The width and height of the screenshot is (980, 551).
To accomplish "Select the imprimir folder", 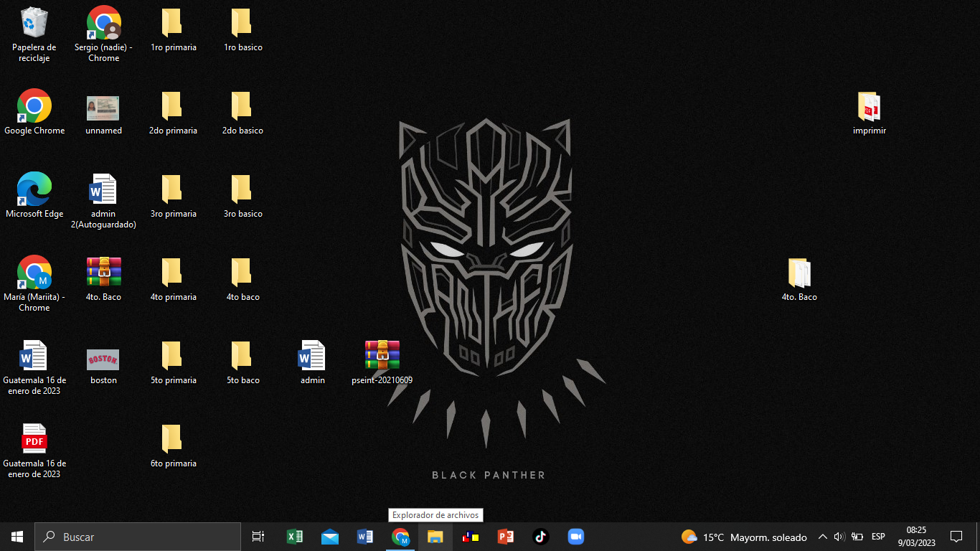I will point(869,112).
